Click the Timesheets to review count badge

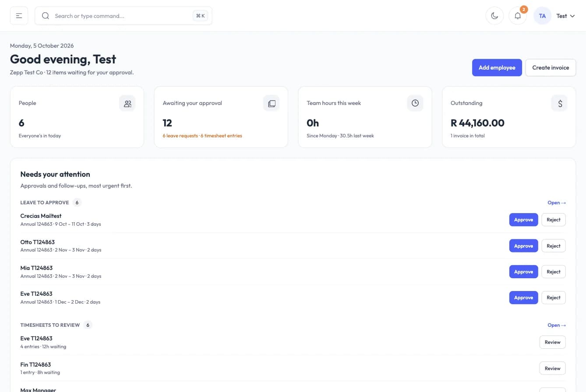pyautogui.click(x=88, y=325)
